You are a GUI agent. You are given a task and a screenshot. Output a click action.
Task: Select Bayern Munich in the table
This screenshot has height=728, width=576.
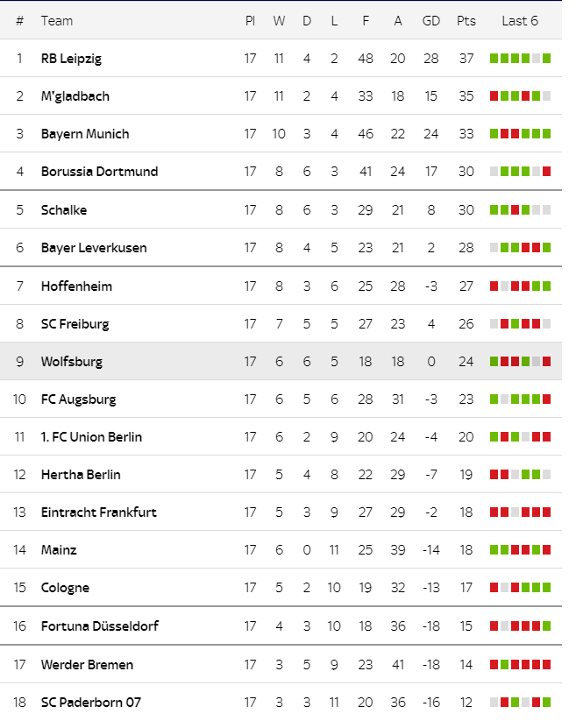(85, 134)
